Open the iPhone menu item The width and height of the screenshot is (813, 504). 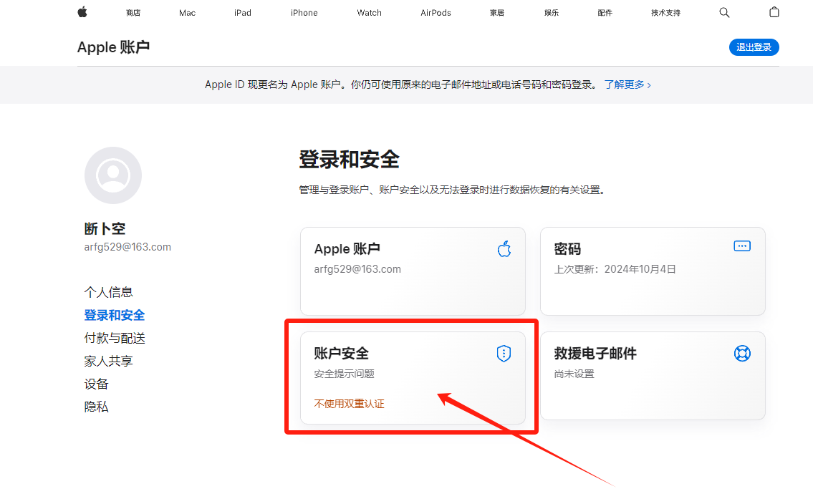click(304, 13)
